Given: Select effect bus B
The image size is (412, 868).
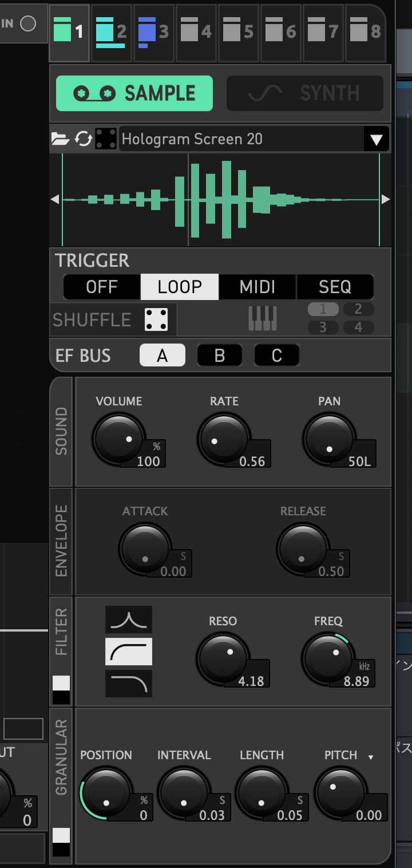Looking at the screenshot, I should point(220,356).
